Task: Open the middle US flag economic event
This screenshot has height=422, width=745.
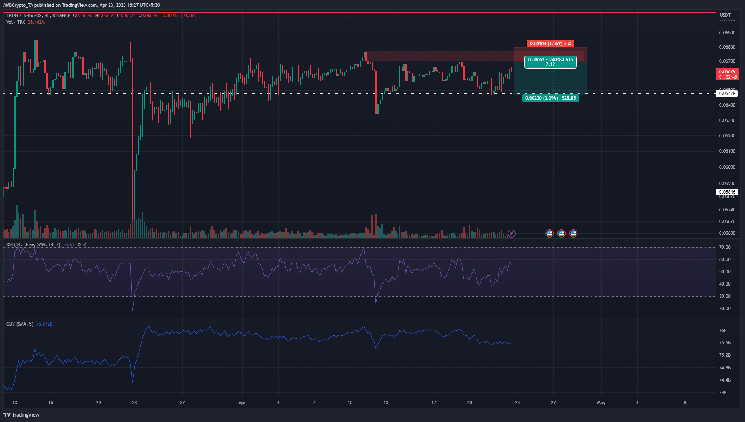Action: click(x=561, y=233)
